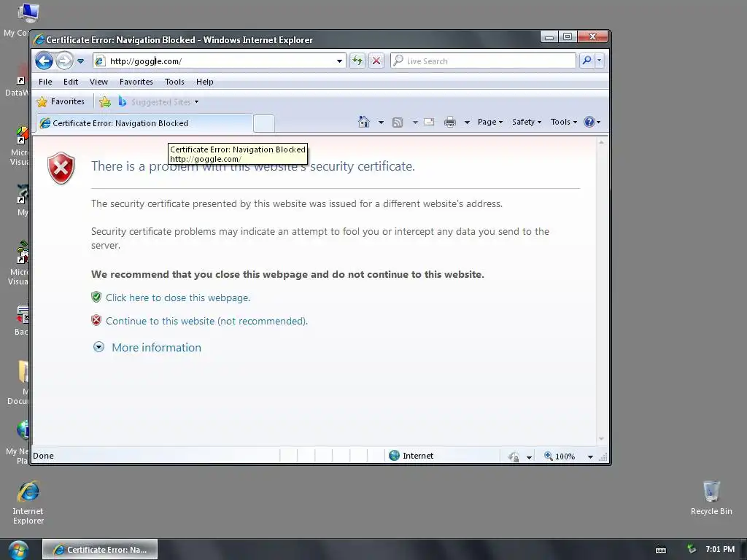Screen dimensions: 747x560
Task: Open the Page command bar menu
Action: pyautogui.click(x=490, y=122)
